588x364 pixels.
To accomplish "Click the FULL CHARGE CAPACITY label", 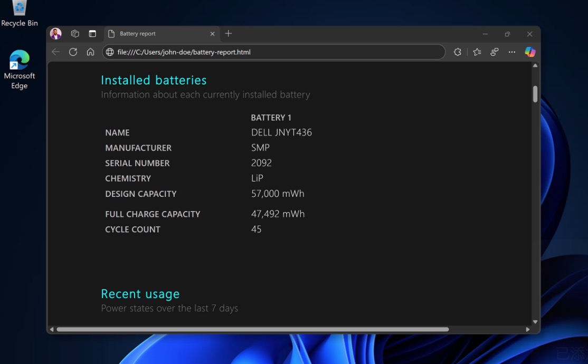I will click(x=153, y=214).
